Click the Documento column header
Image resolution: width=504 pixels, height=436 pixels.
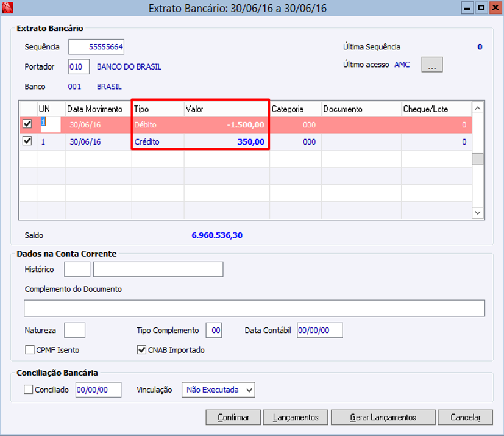pyautogui.click(x=361, y=109)
